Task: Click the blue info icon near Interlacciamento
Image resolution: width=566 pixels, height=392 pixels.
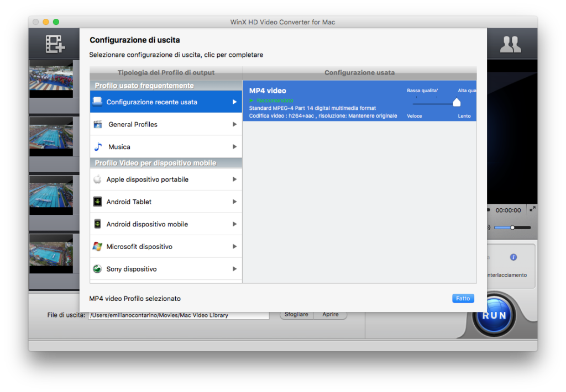Action: [x=513, y=257]
